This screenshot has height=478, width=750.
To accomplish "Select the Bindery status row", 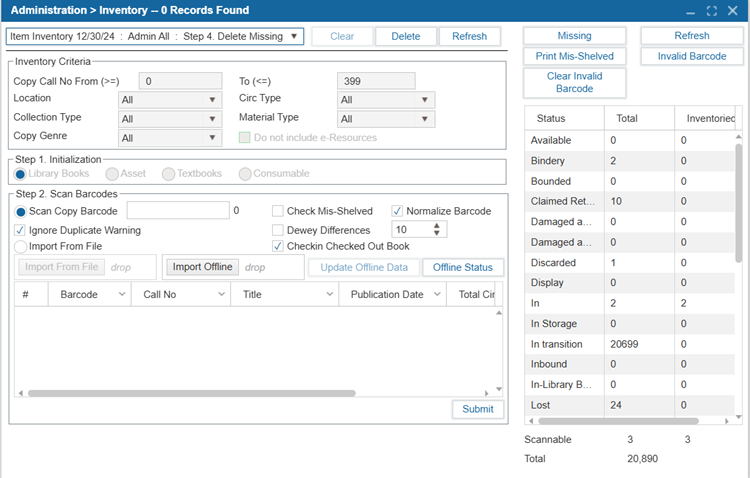I will pos(629,161).
